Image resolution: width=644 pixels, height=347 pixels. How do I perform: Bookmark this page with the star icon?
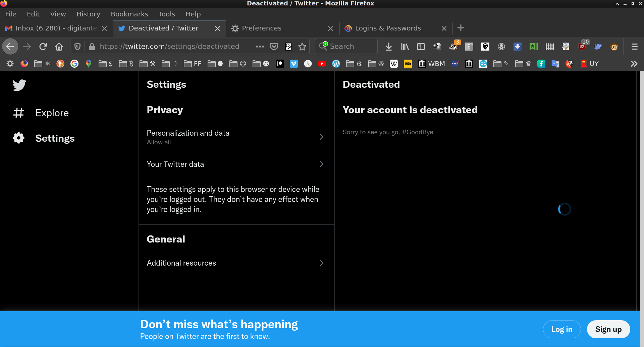pos(302,47)
